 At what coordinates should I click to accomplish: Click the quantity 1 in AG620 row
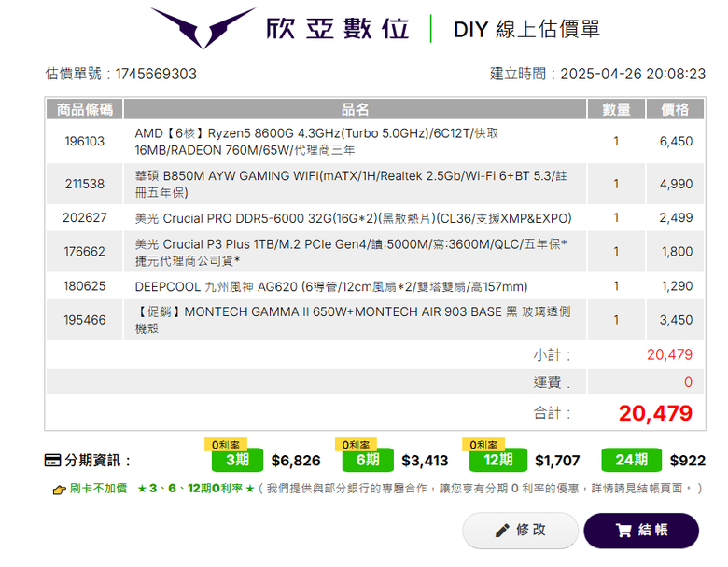click(616, 285)
